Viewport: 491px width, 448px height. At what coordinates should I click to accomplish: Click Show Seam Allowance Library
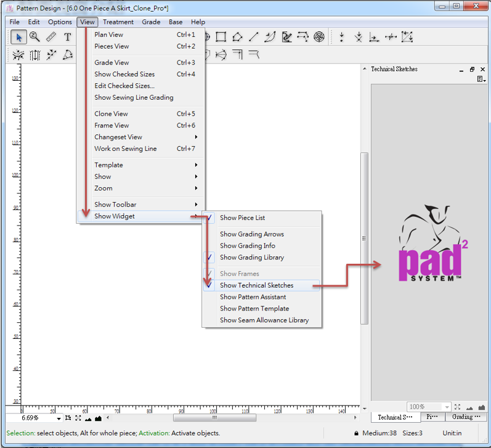click(x=264, y=320)
